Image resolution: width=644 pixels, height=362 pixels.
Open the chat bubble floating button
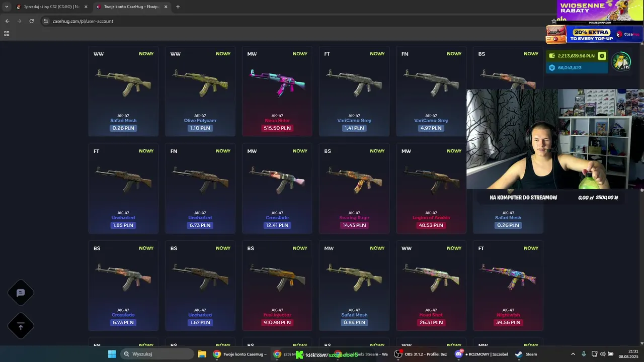21,293
